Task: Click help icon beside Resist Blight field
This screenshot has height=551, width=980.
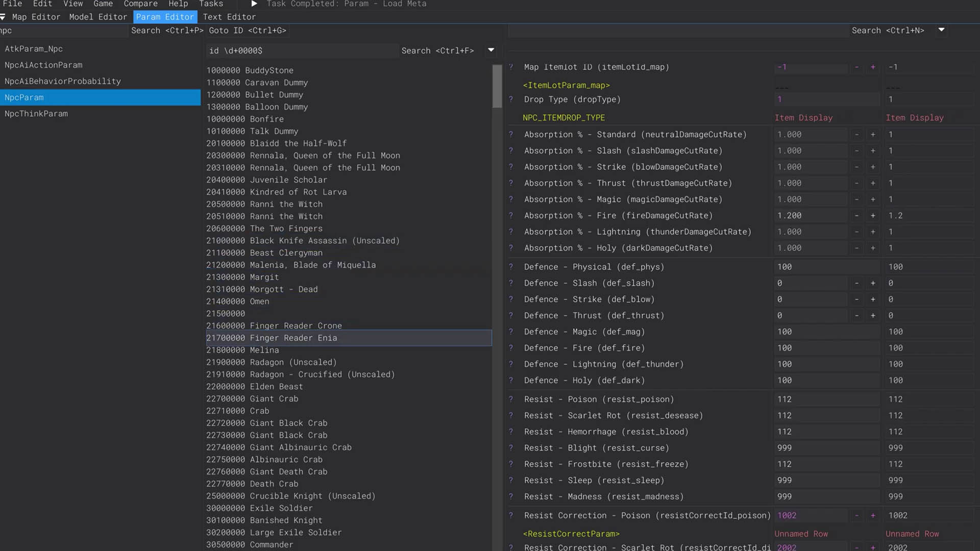Action: pyautogui.click(x=511, y=448)
